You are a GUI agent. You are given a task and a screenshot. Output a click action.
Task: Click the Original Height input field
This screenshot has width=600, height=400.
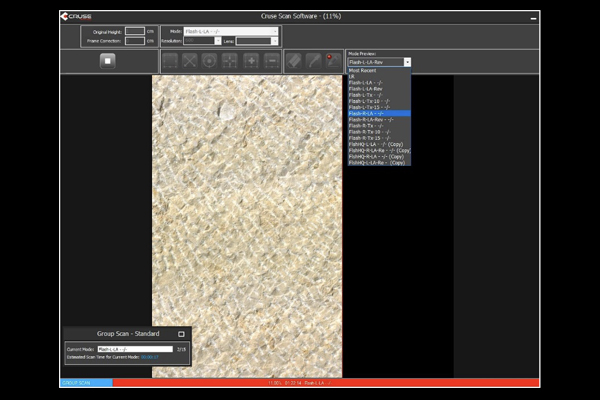click(x=134, y=32)
